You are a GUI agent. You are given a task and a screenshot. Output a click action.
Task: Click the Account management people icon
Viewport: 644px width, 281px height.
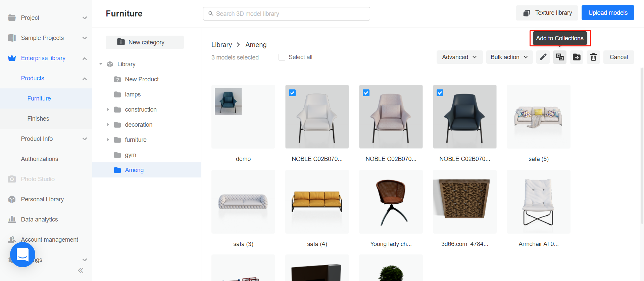pyautogui.click(x=12, y=239)
